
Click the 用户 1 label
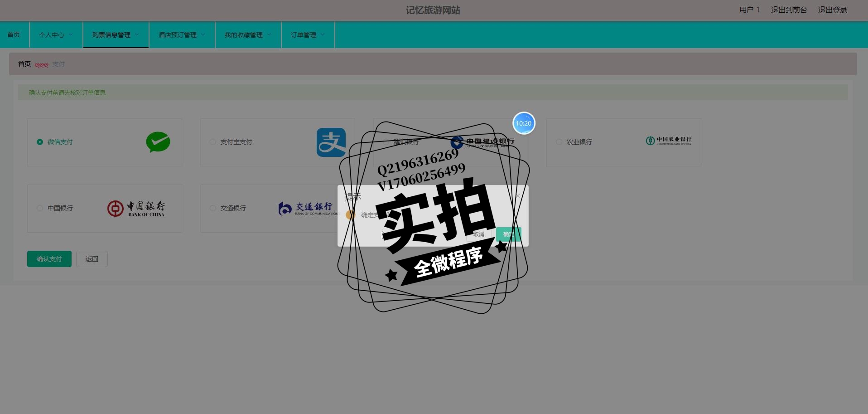(749, 10)
